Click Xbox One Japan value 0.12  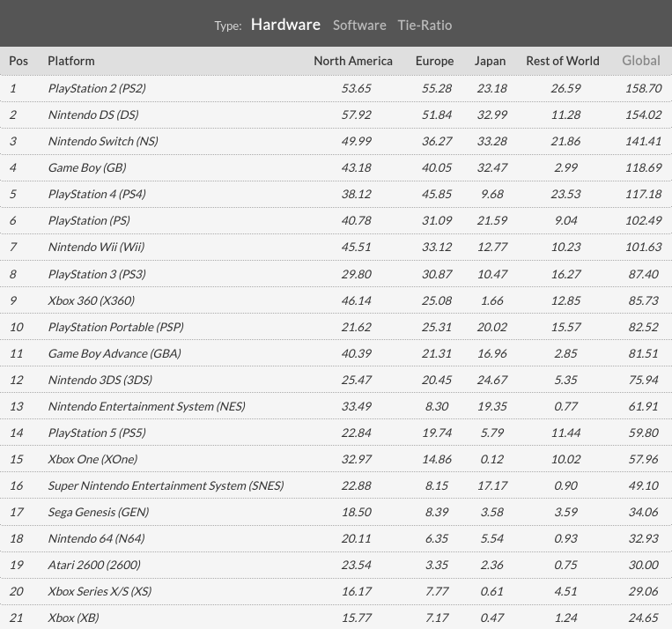tap(492, 459)
